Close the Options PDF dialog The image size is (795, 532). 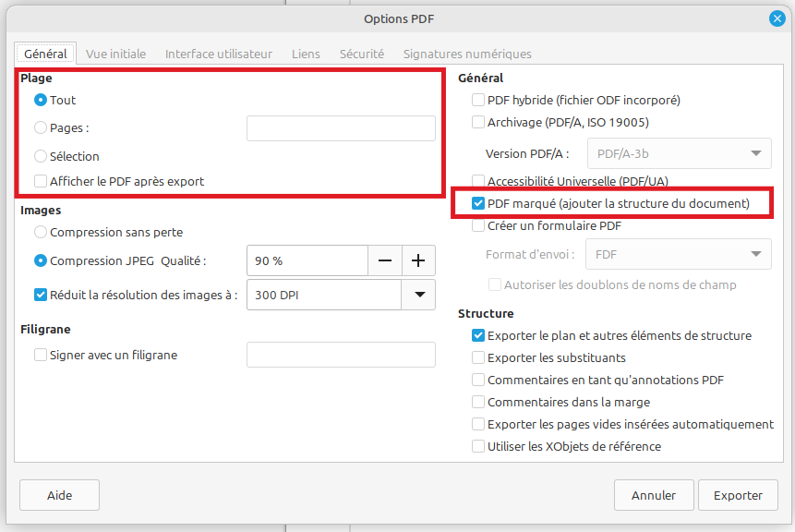pos(777,18)
